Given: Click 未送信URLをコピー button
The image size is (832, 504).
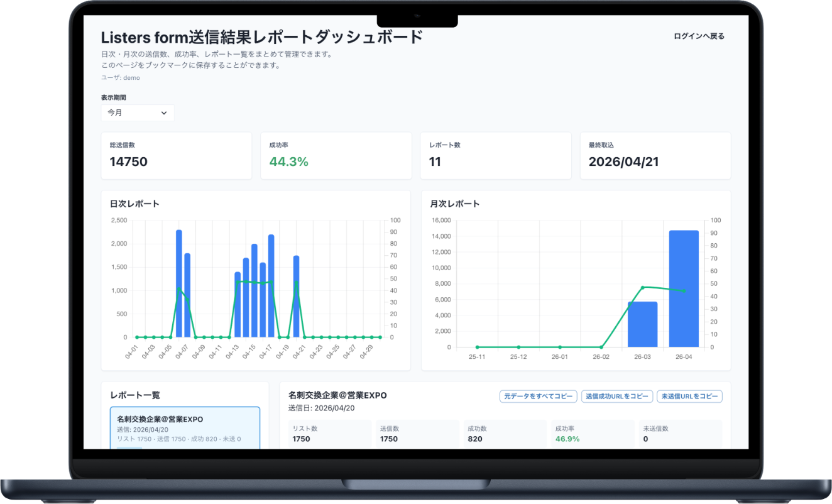Looking at the screenshot, I should 689,397.
